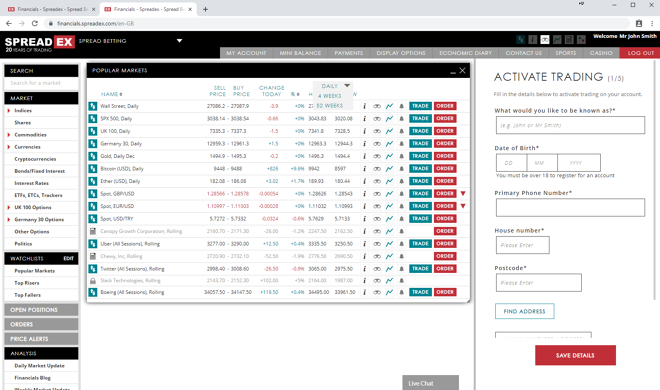The width and height of the screenshot is (660, 390).
Task: Click header calculator icon in top bar
Action: click(569, 40)
